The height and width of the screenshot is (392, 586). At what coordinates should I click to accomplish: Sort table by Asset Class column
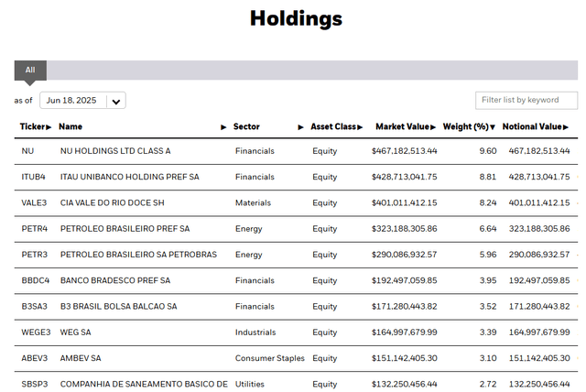tap(336, 126)
